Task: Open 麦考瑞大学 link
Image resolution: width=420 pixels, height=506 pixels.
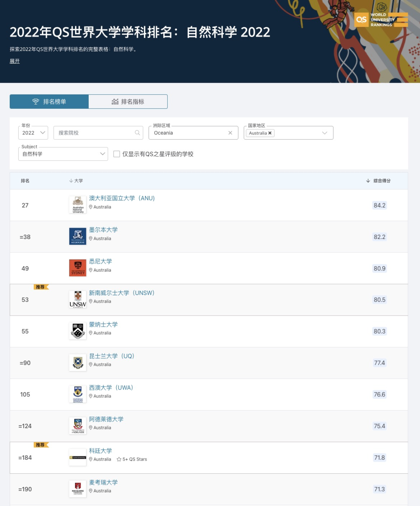Action: [103, 482]
